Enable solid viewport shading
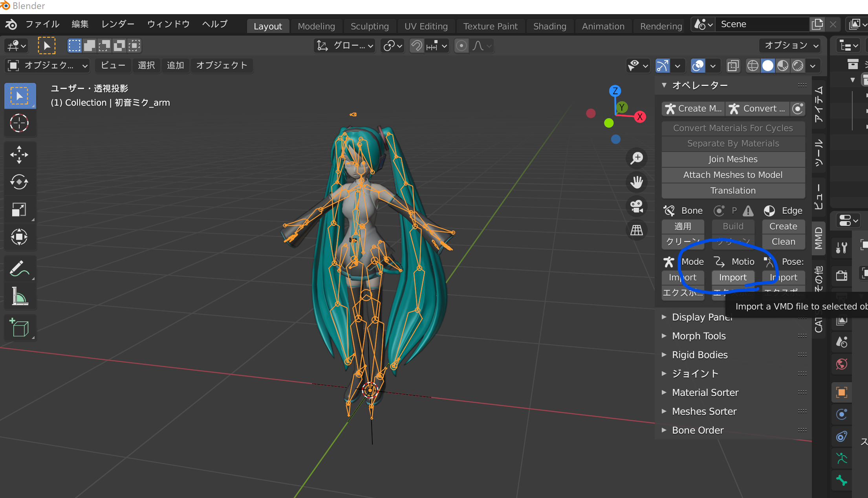868x498 pixels. (767, 66)
